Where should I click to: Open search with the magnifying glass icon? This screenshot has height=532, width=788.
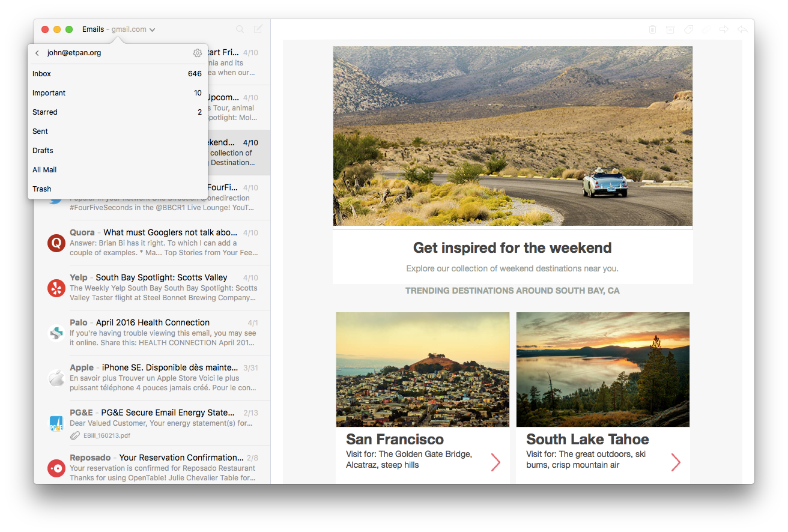[240, 29]
